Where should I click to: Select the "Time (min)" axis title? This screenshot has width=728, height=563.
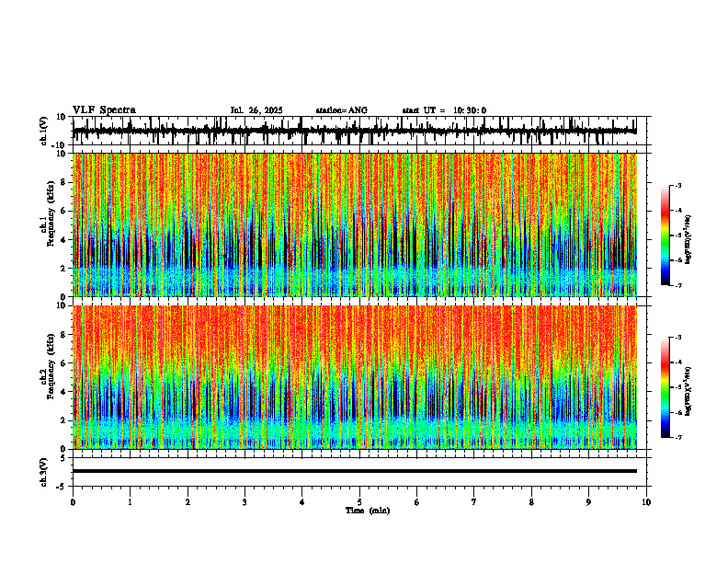click(x=368, y=511)
